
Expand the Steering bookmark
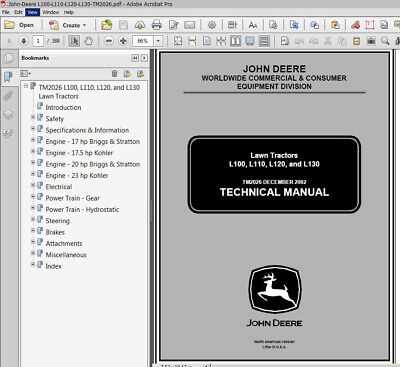(33, 219)
